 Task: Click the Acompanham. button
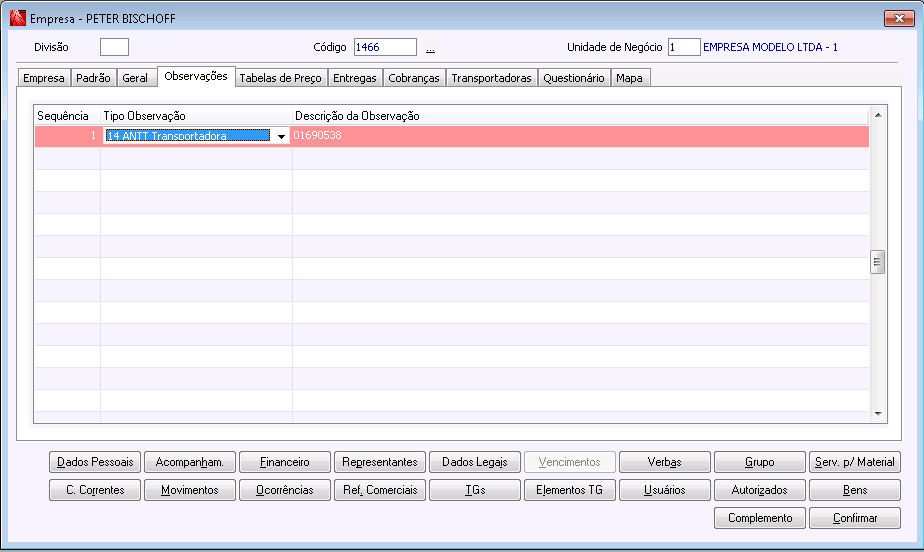[x=190, y=462]
